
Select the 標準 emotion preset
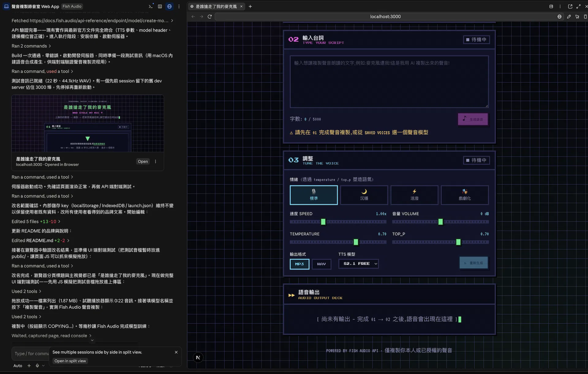[314, 195]
